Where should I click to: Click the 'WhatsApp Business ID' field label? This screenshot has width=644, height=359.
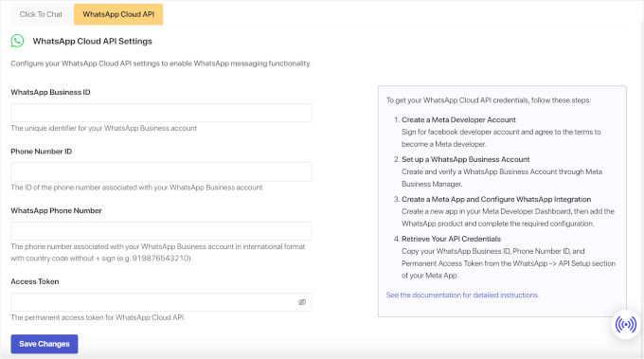click(50, 92)
